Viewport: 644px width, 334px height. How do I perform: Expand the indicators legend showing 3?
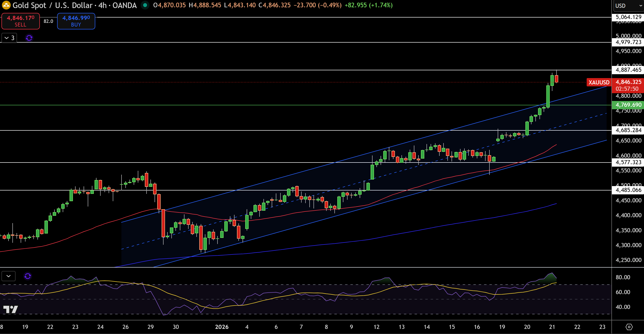(x=9, y=38)
